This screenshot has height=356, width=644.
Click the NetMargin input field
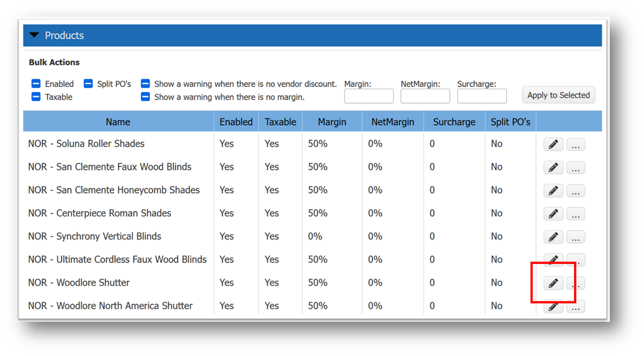pos(425,96)
